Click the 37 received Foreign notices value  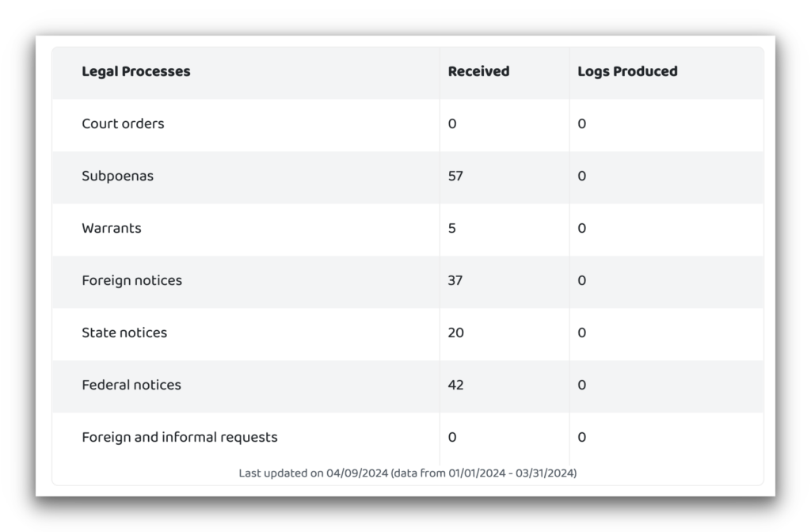tap(455, 280)
